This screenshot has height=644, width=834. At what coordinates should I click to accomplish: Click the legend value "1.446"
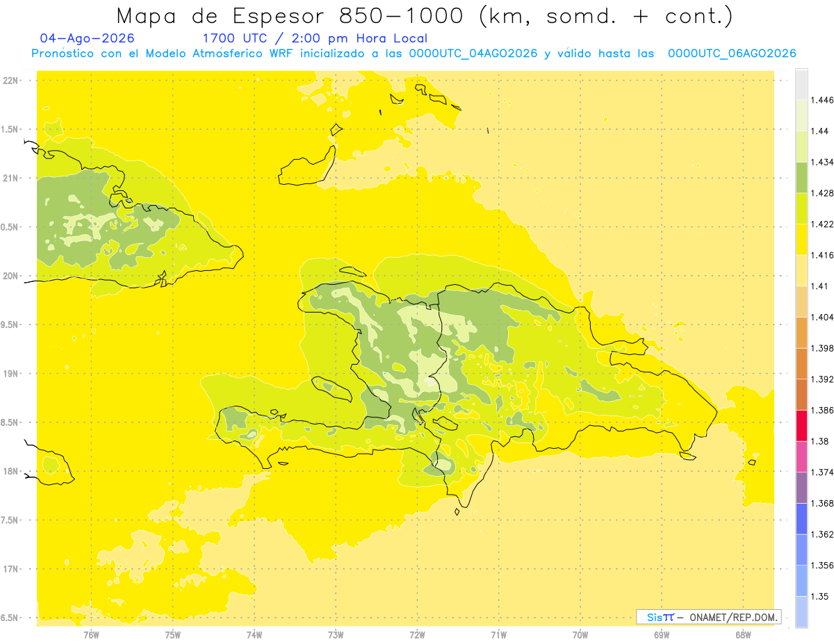click(824, 100)
